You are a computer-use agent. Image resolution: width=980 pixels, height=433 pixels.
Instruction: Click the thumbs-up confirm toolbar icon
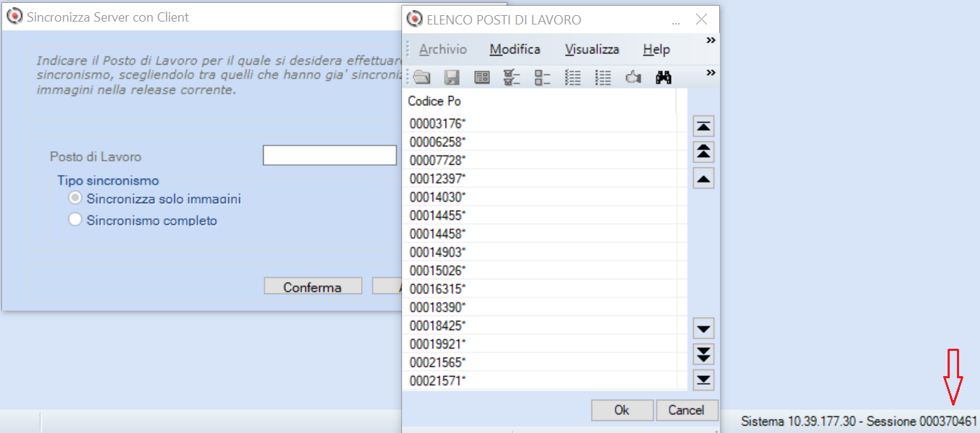633,78
